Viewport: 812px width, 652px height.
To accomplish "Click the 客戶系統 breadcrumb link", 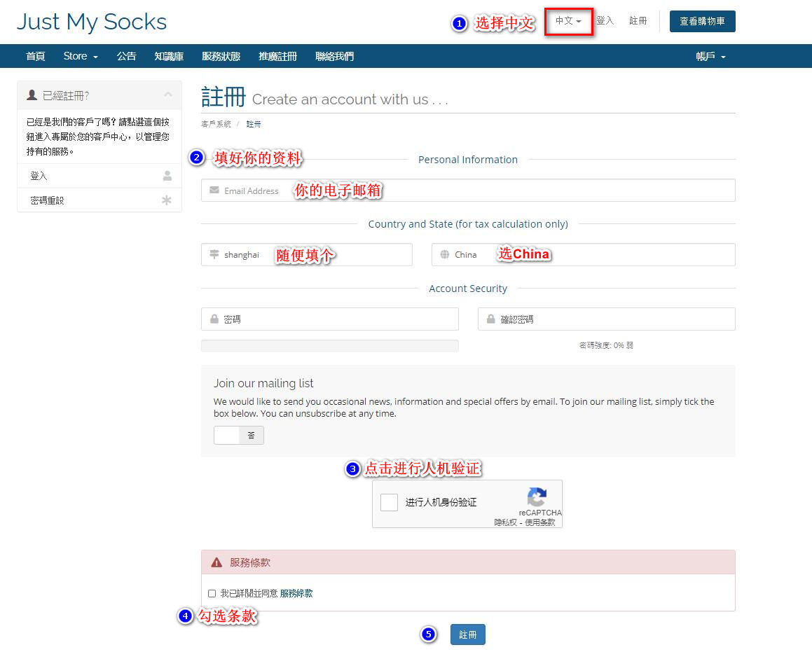I will 216,124.
